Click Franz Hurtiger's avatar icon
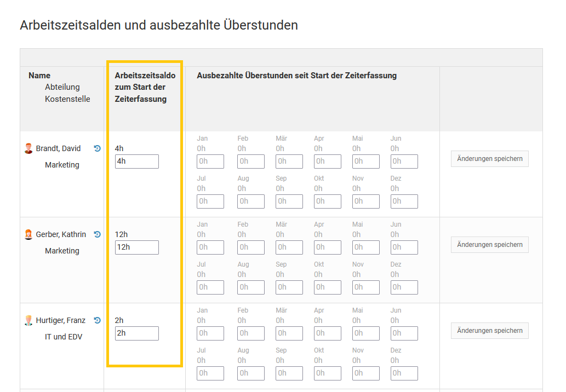 29,320
